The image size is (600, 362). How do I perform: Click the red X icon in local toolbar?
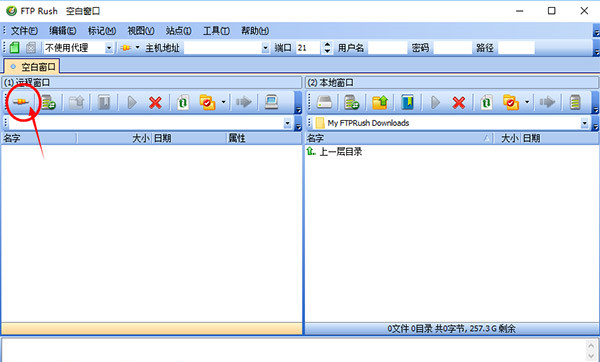click(458, 102)
